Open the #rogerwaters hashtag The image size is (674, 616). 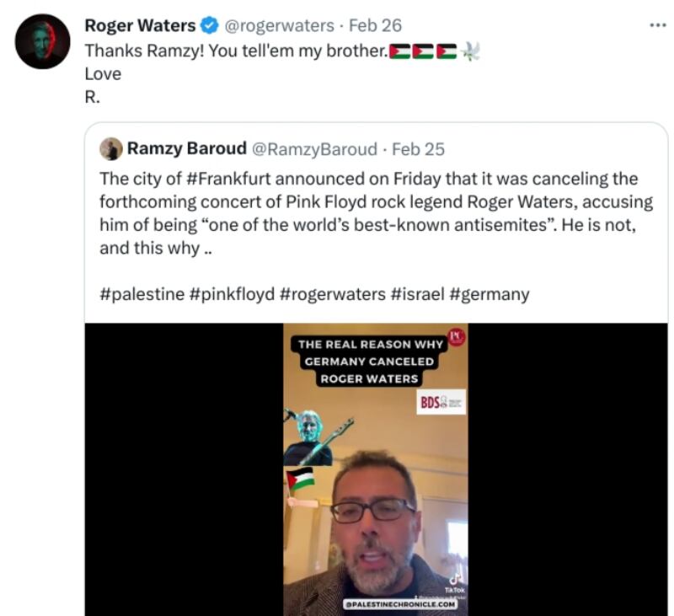(333, 294)
